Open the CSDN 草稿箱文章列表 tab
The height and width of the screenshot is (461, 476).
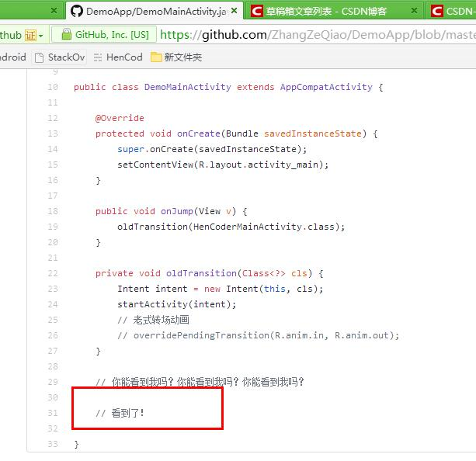[333, 11]
